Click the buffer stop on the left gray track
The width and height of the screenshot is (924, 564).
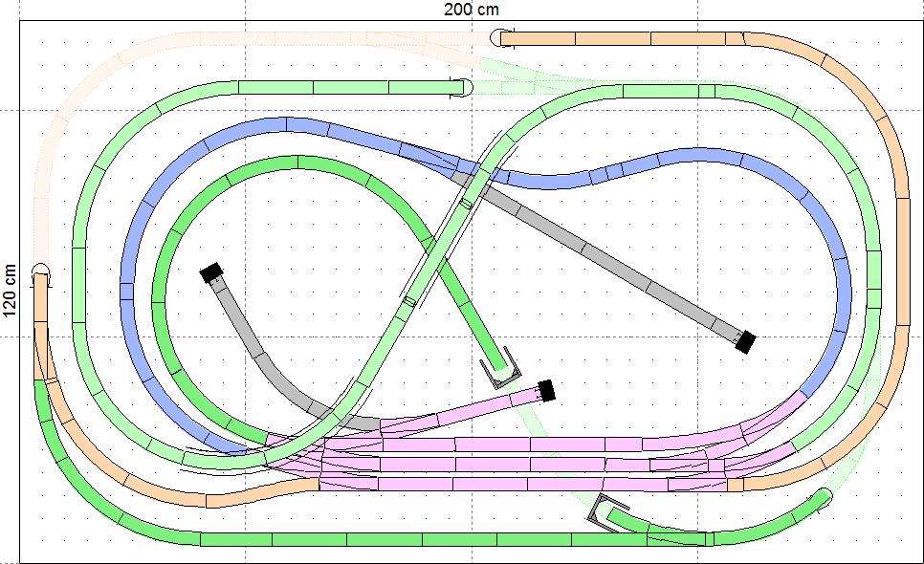pos(210,272)
